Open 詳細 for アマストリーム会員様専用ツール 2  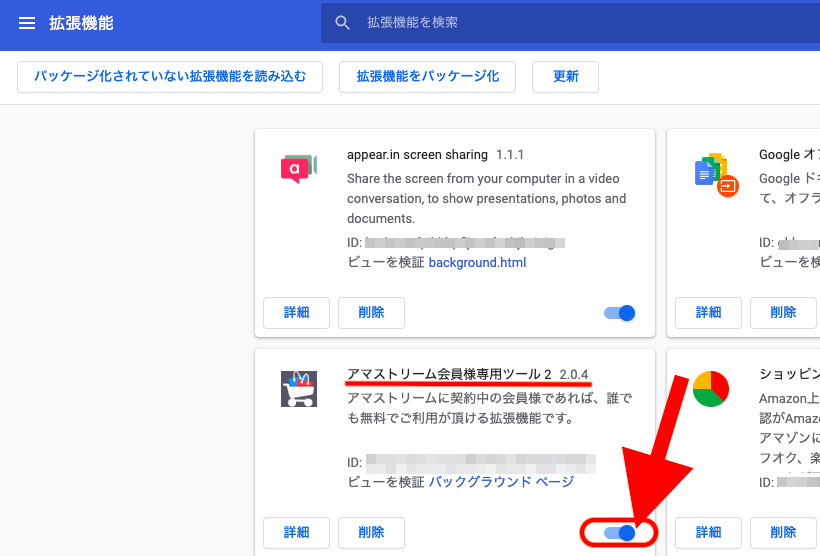(x=297, y=533)
